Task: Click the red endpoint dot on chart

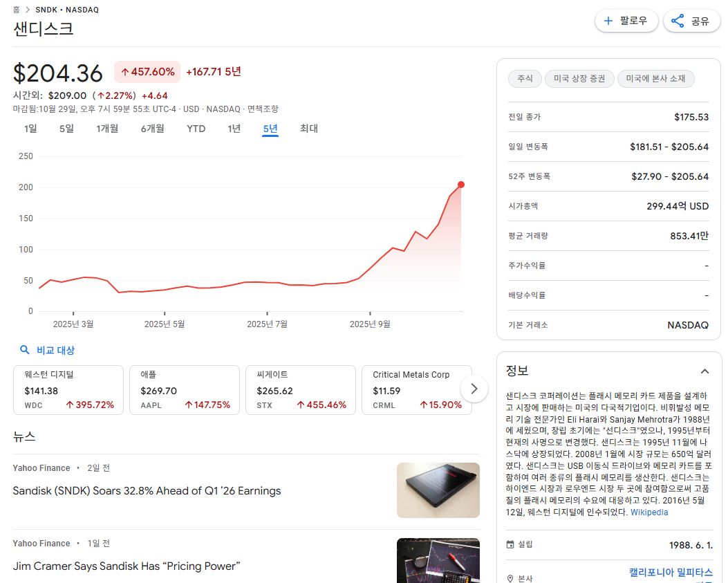Action: [460, 185]
